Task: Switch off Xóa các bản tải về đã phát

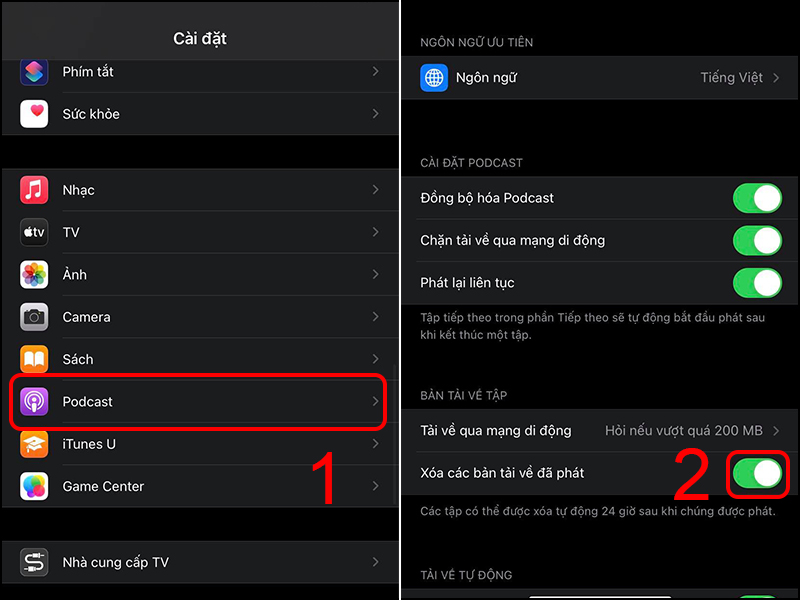Action: click(x=757, y=473)
